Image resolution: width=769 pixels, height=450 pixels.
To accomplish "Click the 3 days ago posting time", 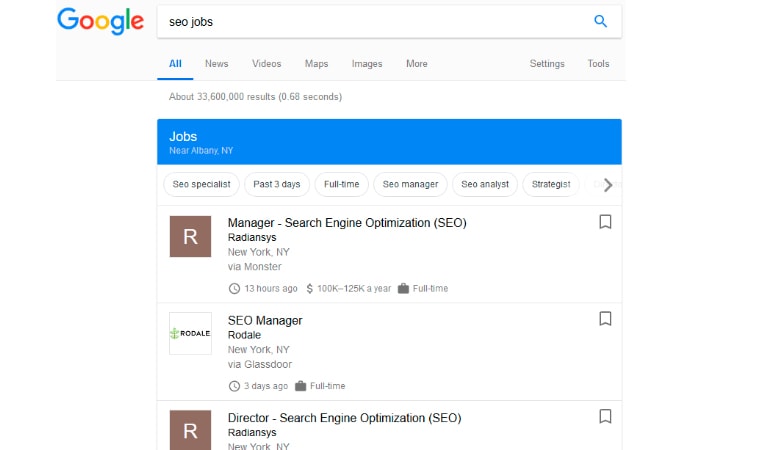I will 266,386.
